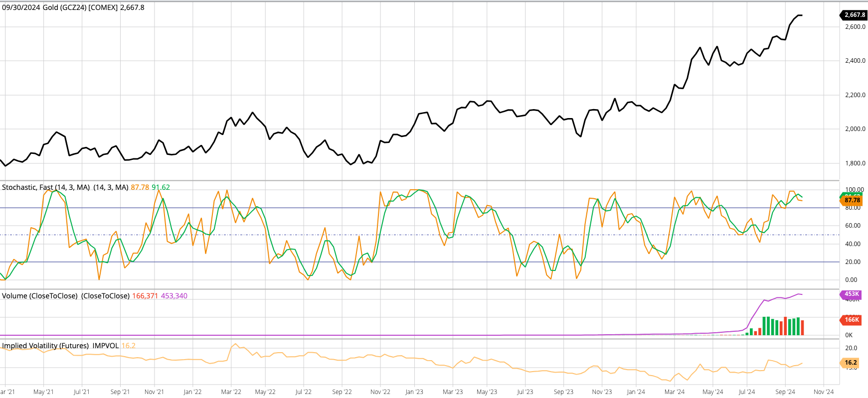Screen dimensions: 868x398
Task: Open the Stochastic, Fast indicator title
Action: tap(46, 187)
